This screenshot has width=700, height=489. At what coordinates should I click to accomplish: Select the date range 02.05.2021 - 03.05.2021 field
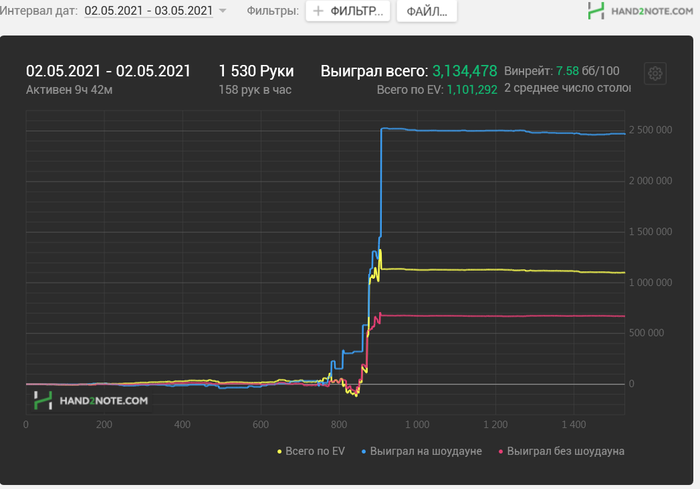(x=149, y=11)
